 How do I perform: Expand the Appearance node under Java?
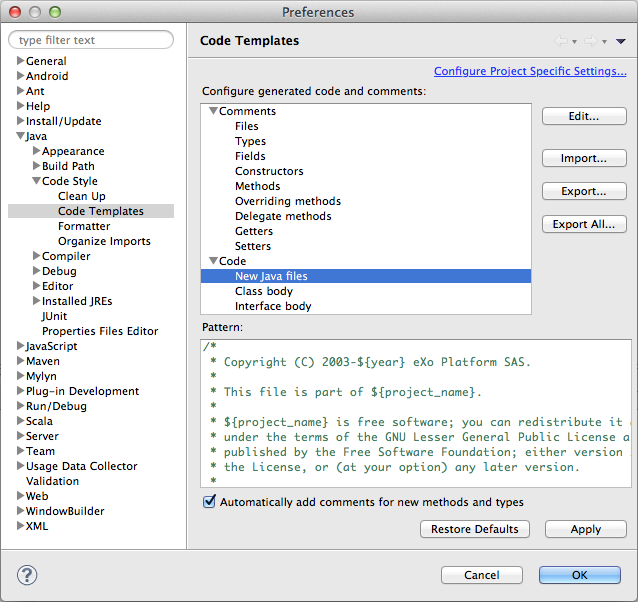(x=37, y=151)
